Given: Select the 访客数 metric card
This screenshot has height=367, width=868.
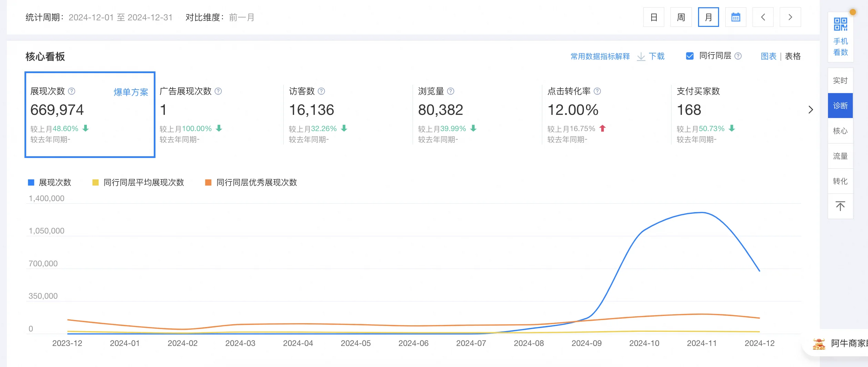Looking at the screenshot, I should [348, 115].
